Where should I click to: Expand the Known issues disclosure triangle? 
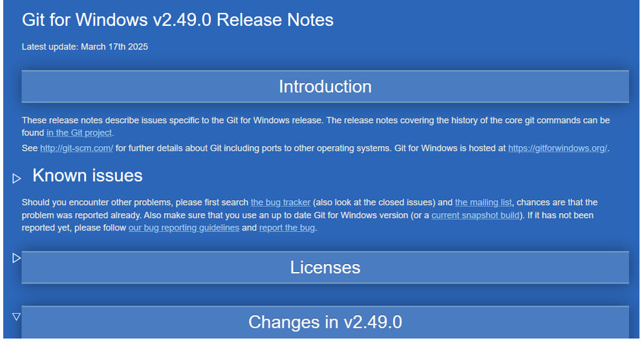tap(16, 179)
